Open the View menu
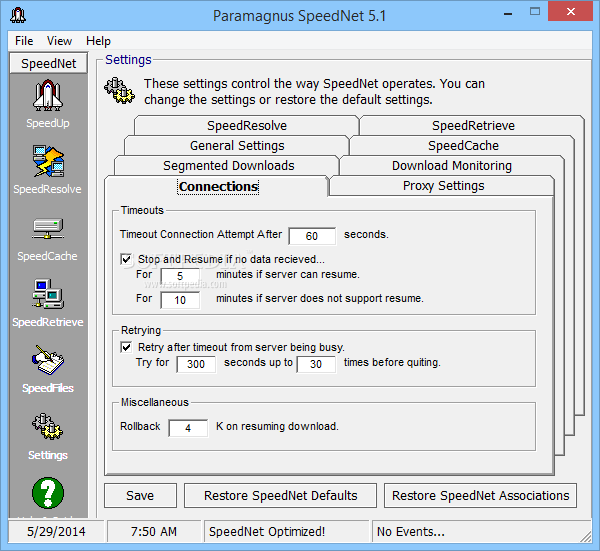 [x=59, y=41]
